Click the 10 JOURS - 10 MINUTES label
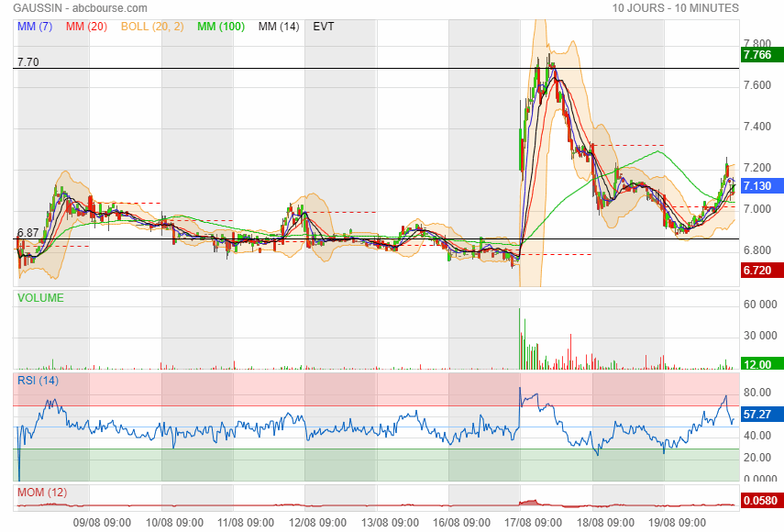784x532 pixels. [x=676, y=8]
